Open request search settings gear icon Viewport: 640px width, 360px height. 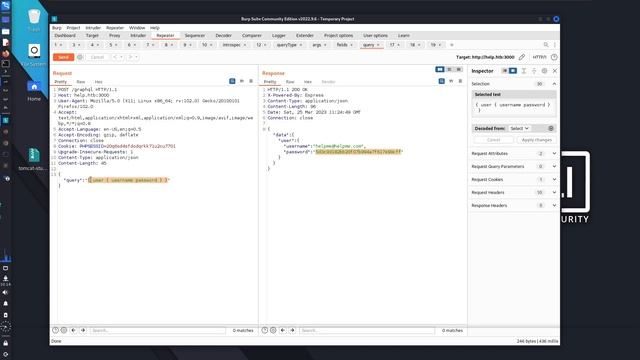pos(64,330)
